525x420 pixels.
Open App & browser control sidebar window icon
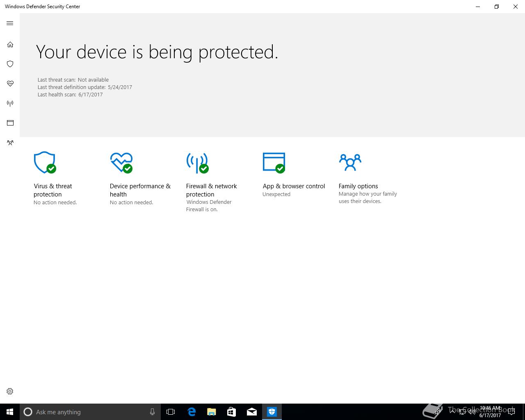10,123
